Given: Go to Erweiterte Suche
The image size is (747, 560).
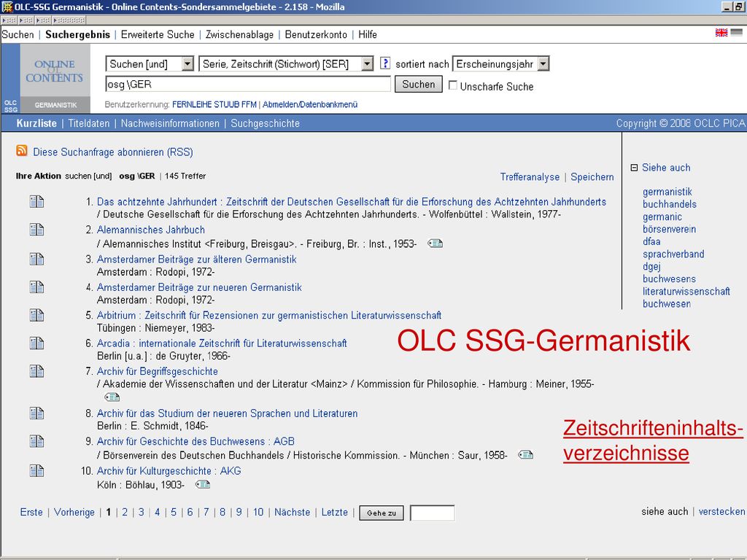Looking at the screenshot, I should point(158,34).
